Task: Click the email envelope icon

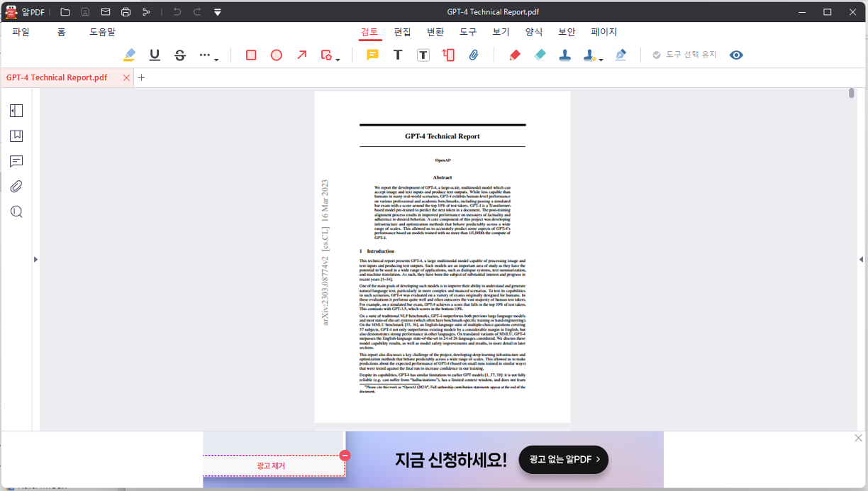Action: pyautogui.click(x=106, y=12)
